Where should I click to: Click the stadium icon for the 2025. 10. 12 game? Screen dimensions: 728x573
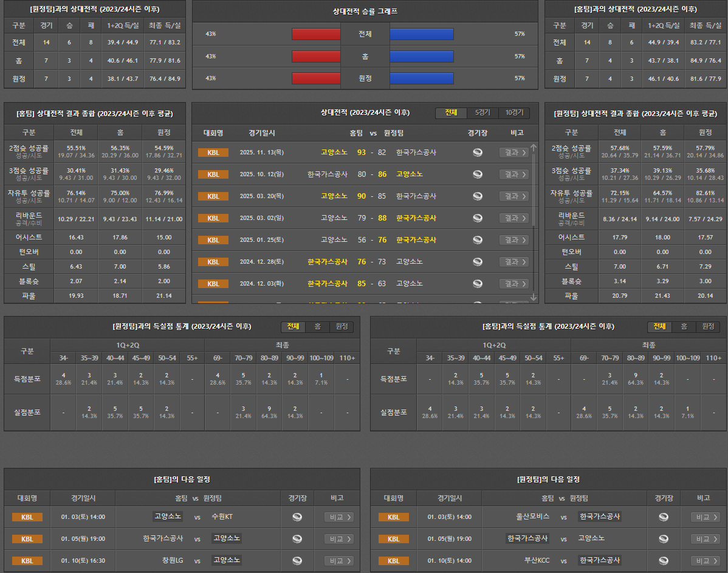click(478, 174)
